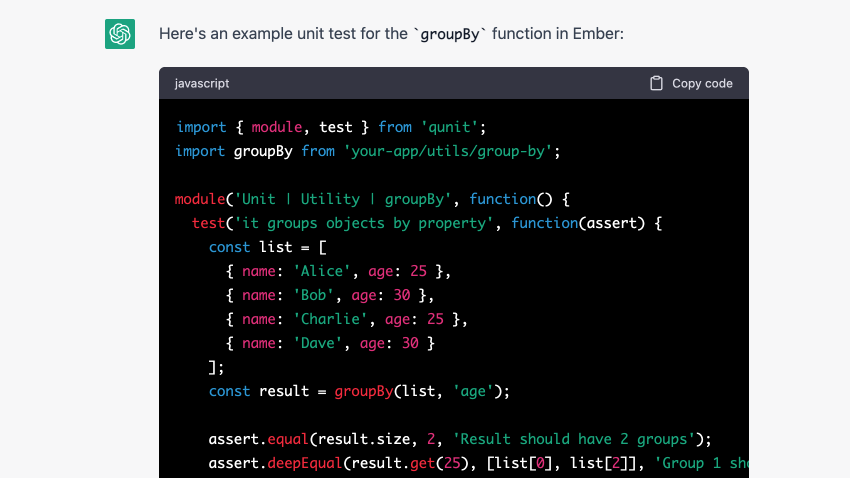The image size is (850, 478).
Task: Click the 'javascript' language label
Action: coord(202,83)
